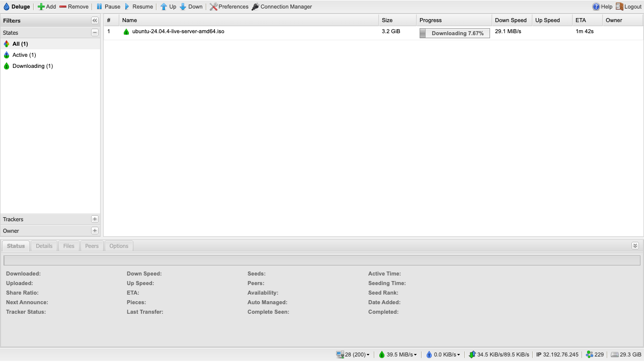Image resolution: width=644 pixels, height=362 pixels.
Task: Click protocol traffic 34.5 KiB/s/89.5 KiB/s
Action: [499, 354]
